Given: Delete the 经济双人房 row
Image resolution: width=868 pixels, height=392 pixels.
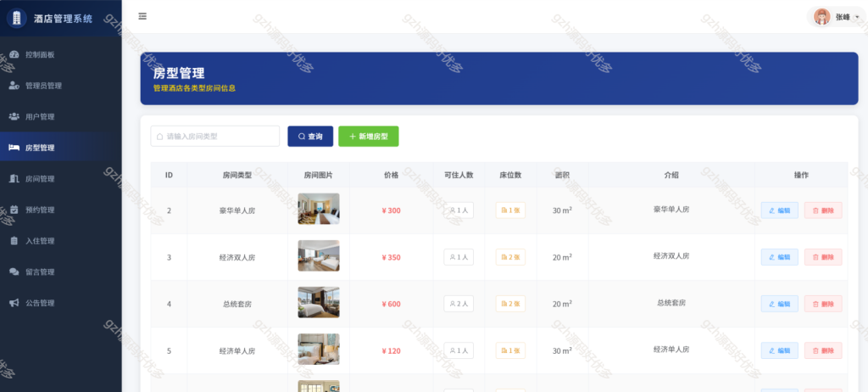Looking at the screenshot, I should click(x=823, y=257).
